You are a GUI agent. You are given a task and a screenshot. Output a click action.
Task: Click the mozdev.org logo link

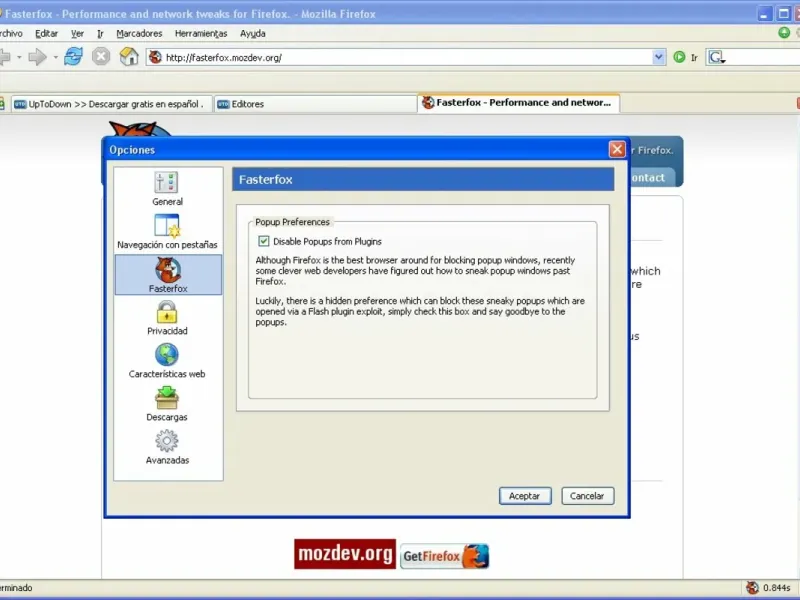click(345, 554)
